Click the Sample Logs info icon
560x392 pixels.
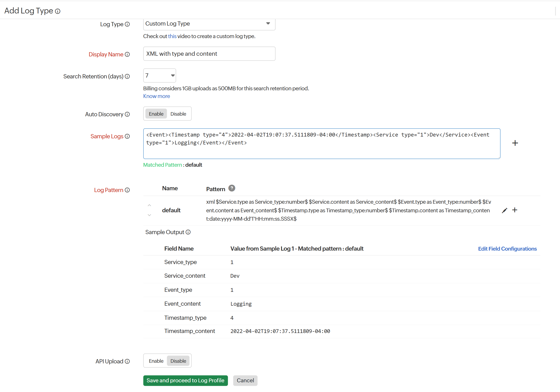click(127, 136)
